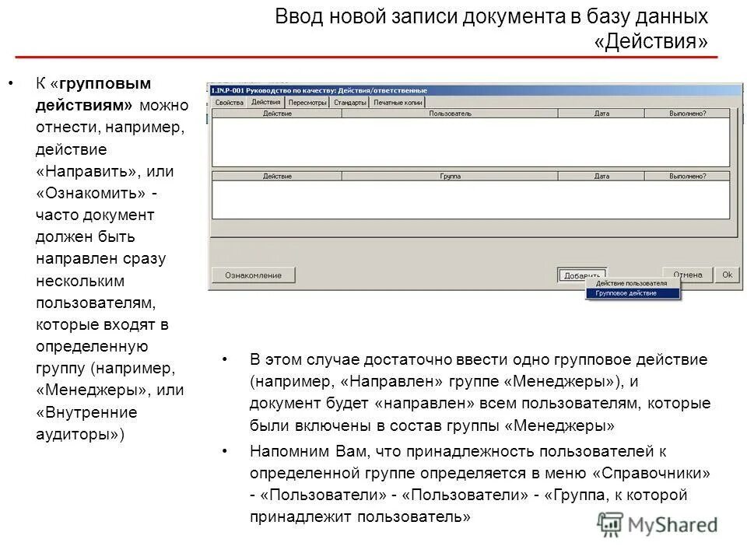Viewport: 747px width, 560px height.
Task: Click Дата header in the lower table
Action: click(601, 177)
